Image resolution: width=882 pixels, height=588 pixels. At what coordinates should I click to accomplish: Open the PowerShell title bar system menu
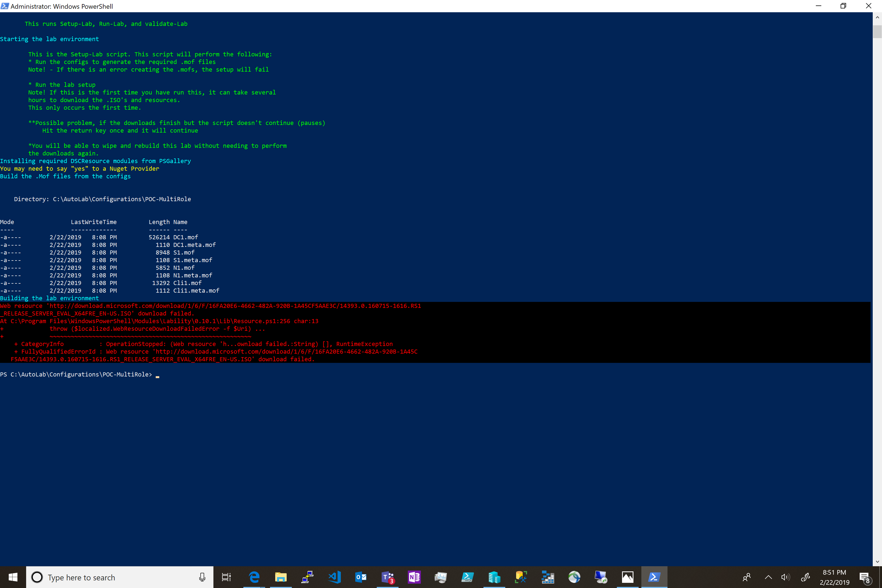pos(5,6)
